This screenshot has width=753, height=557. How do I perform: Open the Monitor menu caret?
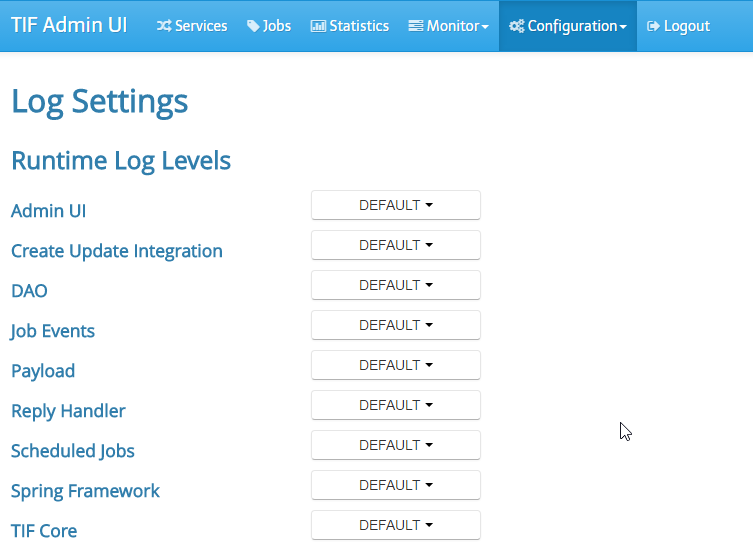coord(485,27)
